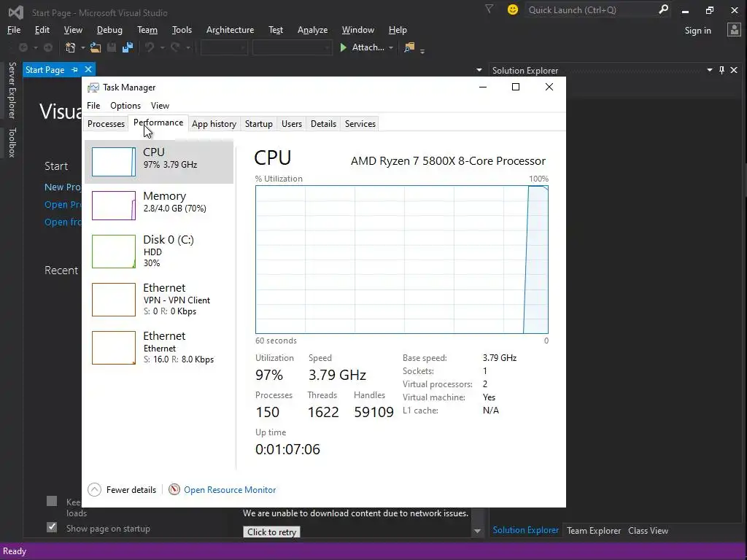This screenshot has height=560, width=747.
Task: Click the Sign in link
Action: tap(698, 31)
